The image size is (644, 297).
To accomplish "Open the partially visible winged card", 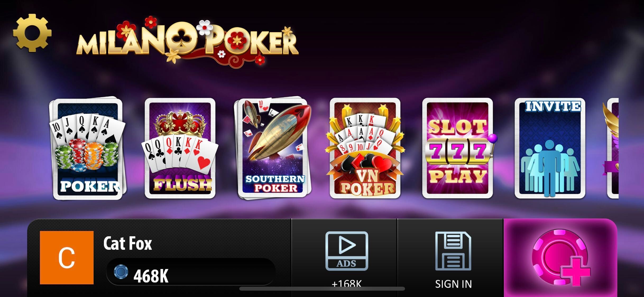I will point(613,148).
